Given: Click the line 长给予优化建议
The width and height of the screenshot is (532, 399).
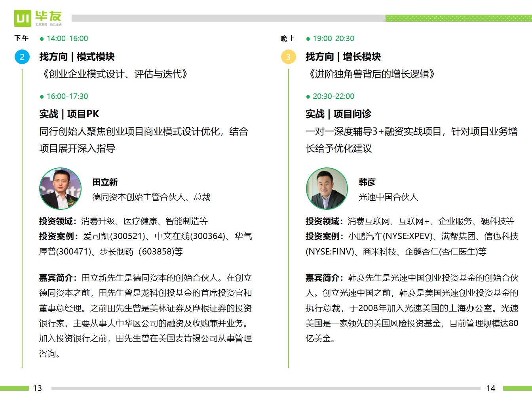Looking at the screenshot, I should click(339, 148).
